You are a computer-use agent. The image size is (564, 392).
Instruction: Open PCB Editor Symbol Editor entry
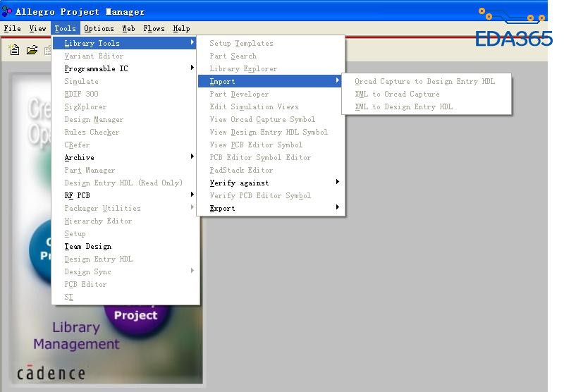271,157
